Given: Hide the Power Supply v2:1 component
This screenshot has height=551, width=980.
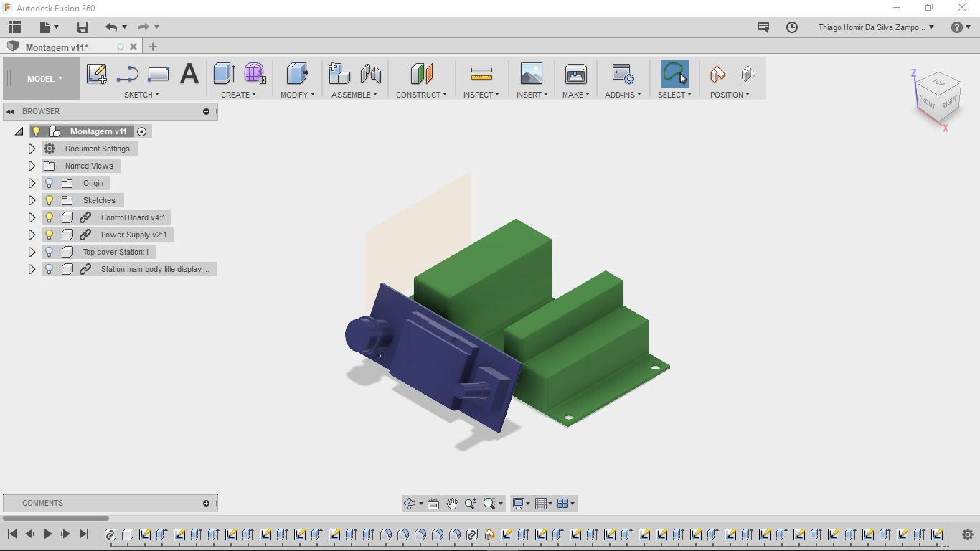Looking at the screenshot, I should coord(49,235).
